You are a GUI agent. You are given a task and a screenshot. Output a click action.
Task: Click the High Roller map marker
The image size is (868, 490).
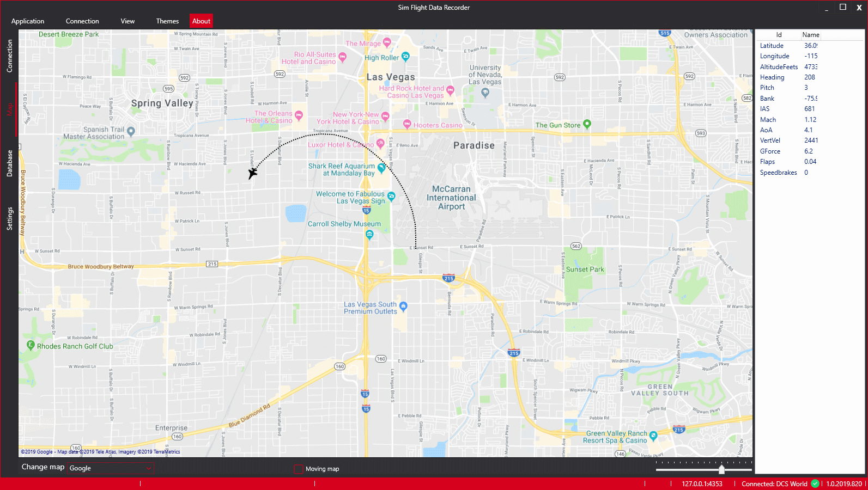[x=405, y=56]
